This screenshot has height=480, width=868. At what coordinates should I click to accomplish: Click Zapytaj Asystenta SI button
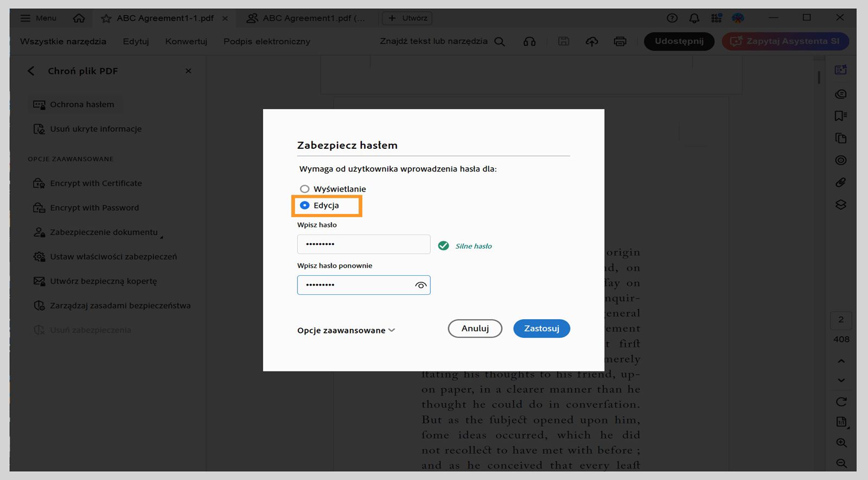(786, 41)
